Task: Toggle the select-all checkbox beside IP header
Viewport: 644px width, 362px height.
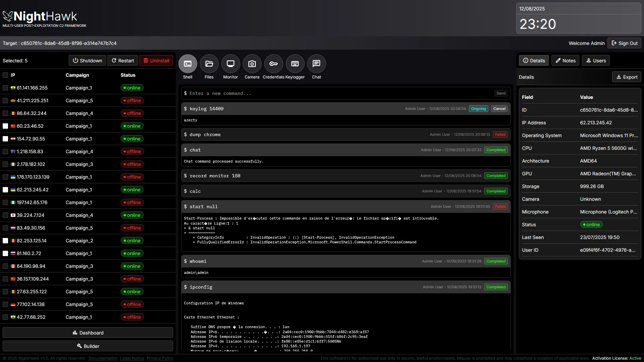Action: pos(5,75)
